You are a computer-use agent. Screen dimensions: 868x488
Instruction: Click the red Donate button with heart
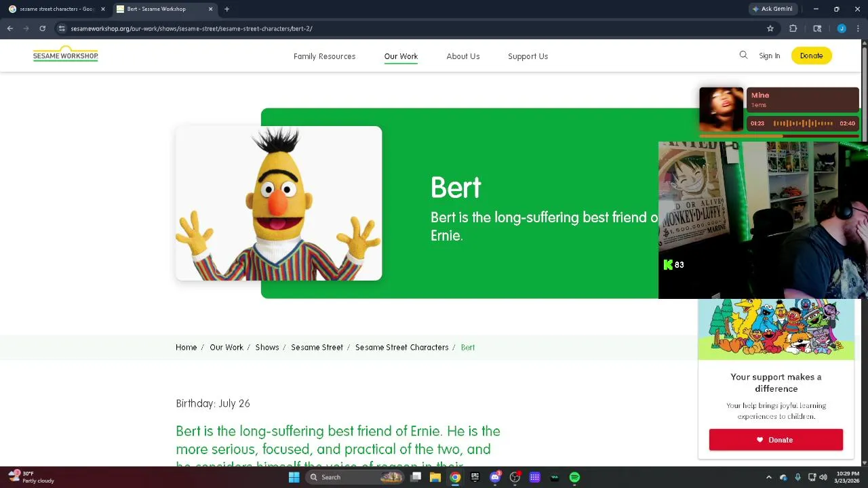tap(776, 440)
